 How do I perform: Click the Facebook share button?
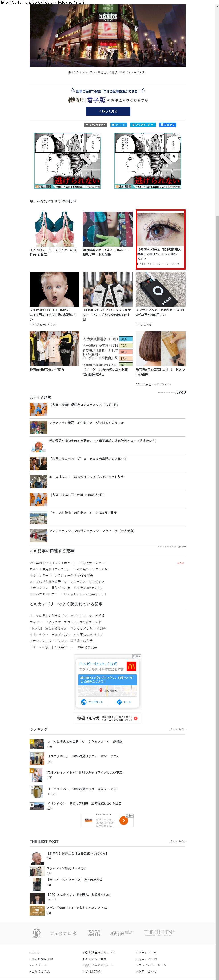point(168,125)
